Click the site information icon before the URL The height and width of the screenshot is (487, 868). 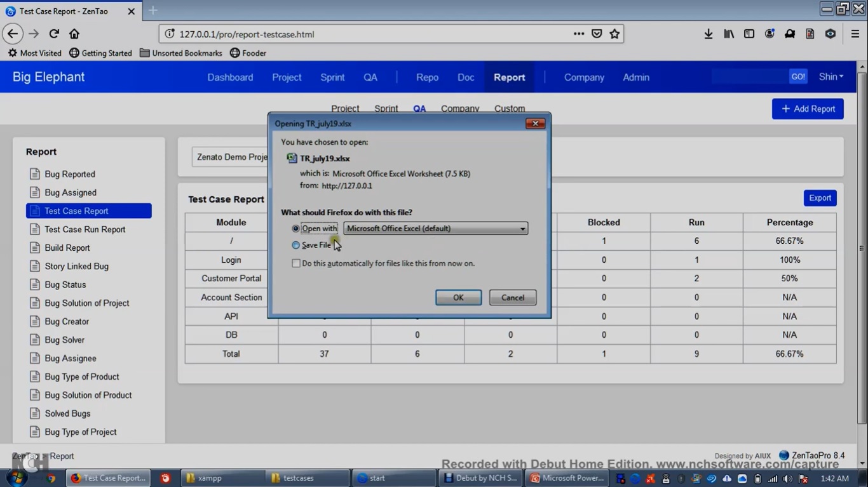169,34
